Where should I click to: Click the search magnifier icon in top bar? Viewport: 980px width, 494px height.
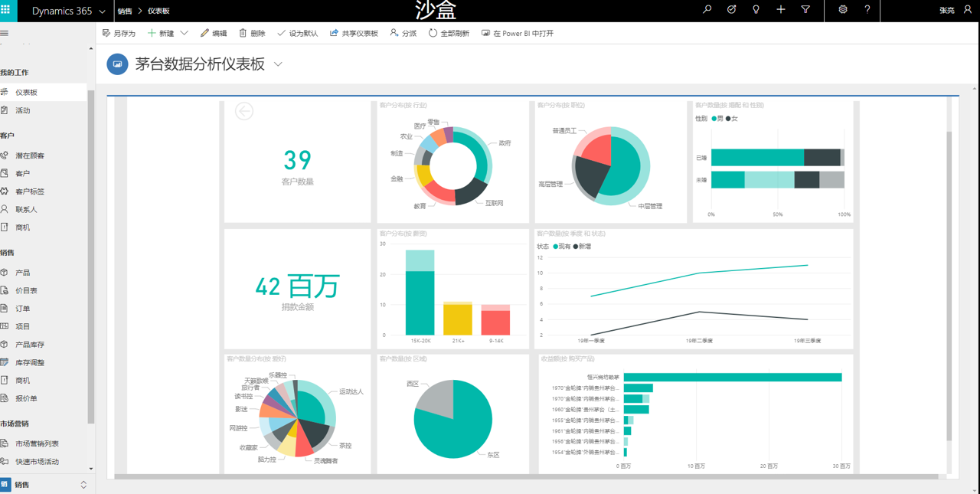pyautogui.click(x=707, y=10)
